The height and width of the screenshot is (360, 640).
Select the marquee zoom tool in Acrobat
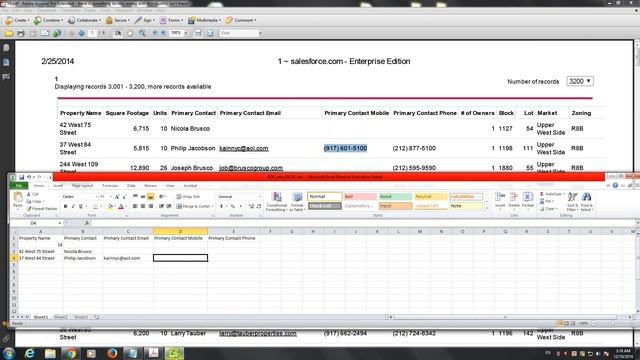click(x=142, y=33)
